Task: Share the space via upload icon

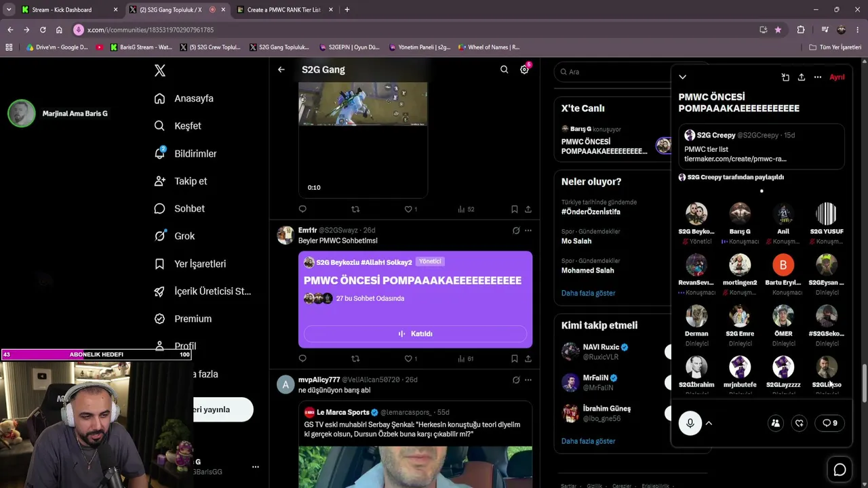Action: (x=802, y=77)
